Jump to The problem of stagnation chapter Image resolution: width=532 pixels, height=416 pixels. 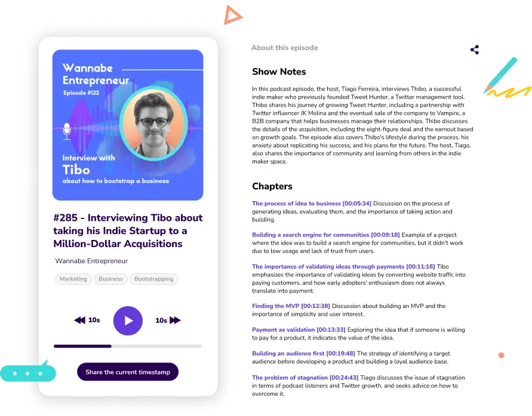[305, 378]
